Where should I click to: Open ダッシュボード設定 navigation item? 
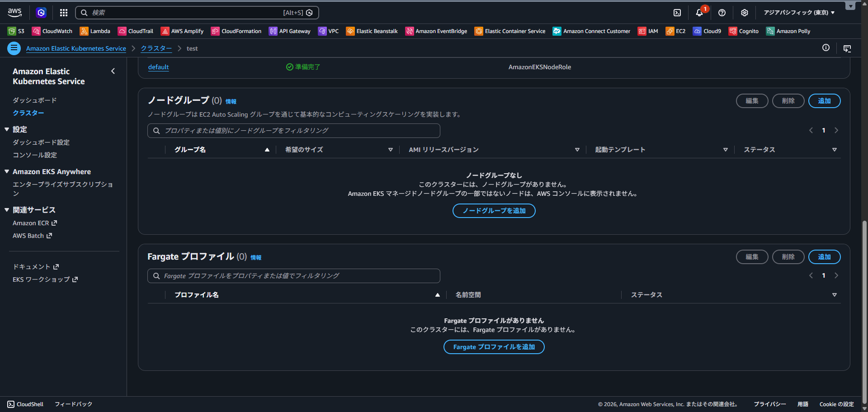coord(41,142)
